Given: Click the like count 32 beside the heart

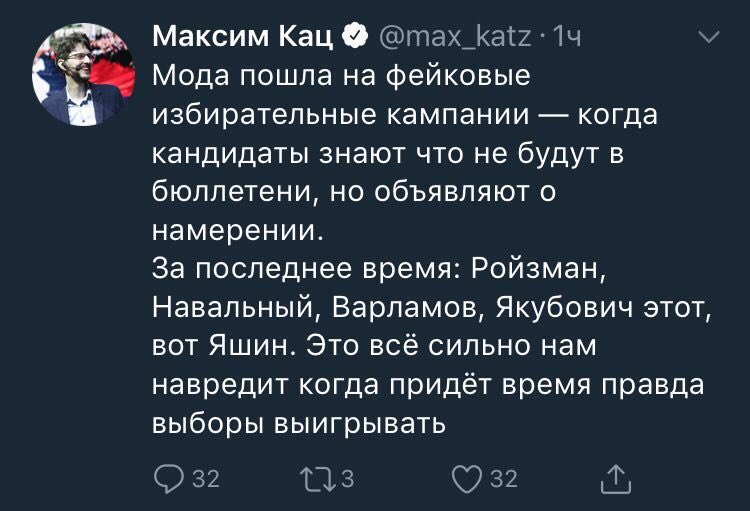Looking at the screenshot, I should tap(504, 480).
